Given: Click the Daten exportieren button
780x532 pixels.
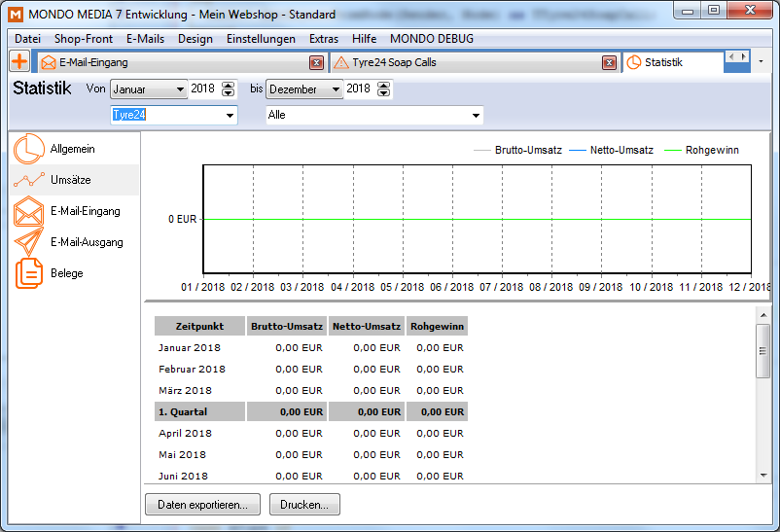Looking at the screenshot, I should point(202,505).
